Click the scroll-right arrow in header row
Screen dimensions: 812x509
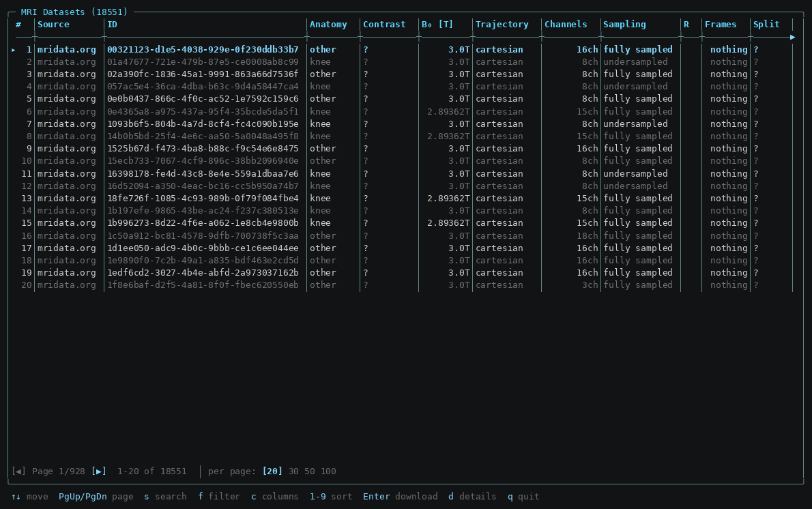792,38
